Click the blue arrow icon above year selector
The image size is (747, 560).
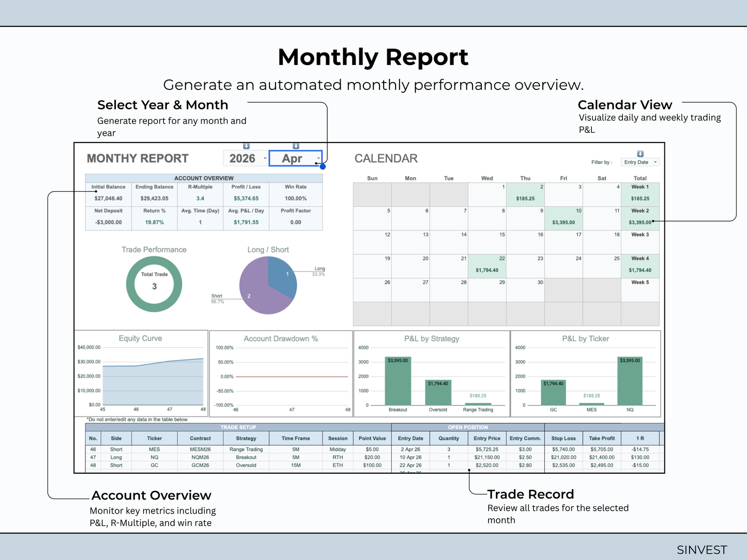point(246,146)
